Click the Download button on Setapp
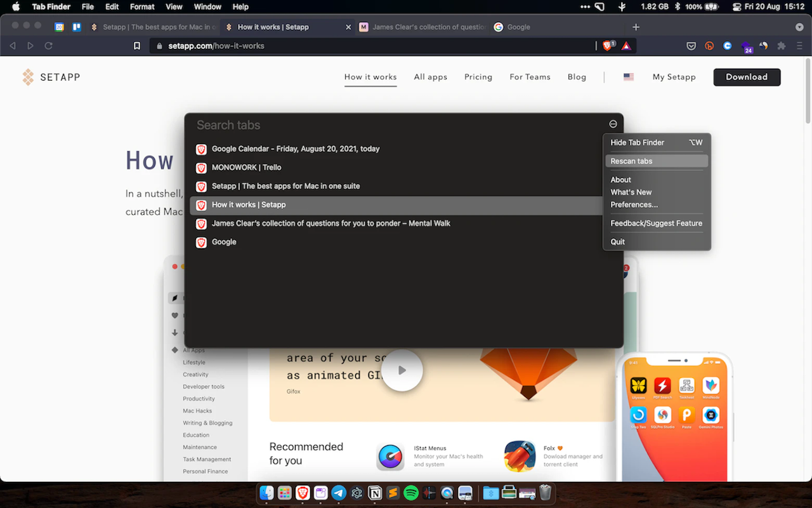 [x=747, y=77]
